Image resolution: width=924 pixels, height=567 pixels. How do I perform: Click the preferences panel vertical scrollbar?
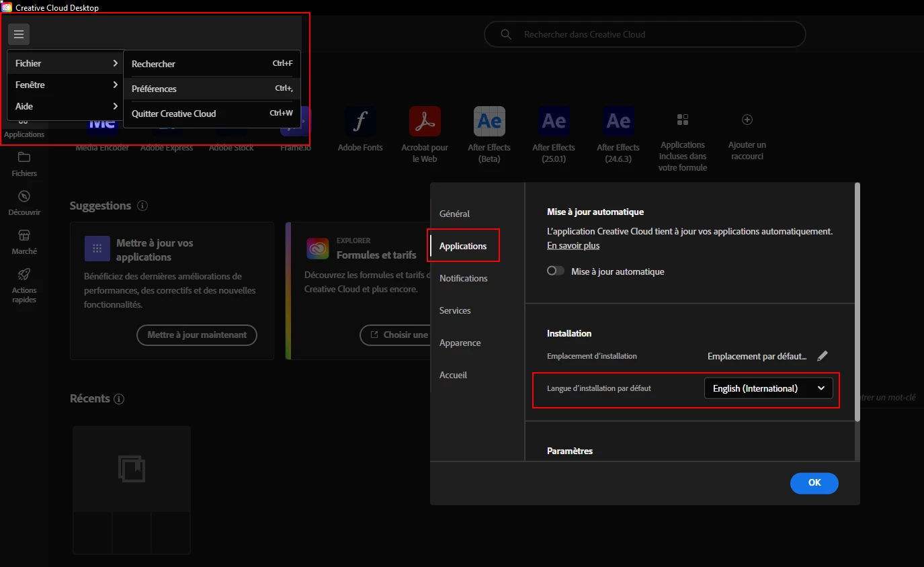coord(857,302)
